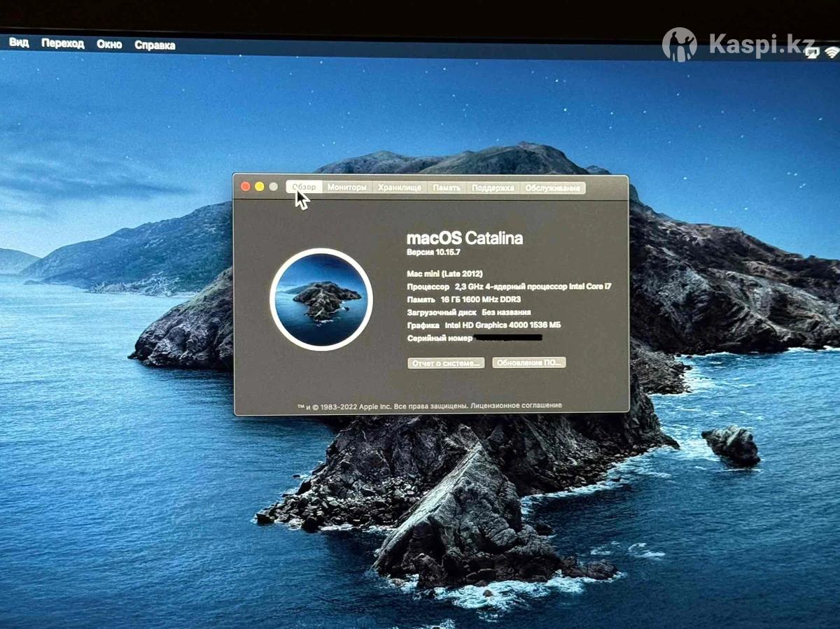Image resolution: width=840 pixels, height=629 pixels.
Task: Open the Переход menu
Action: [x=62, y=44]
